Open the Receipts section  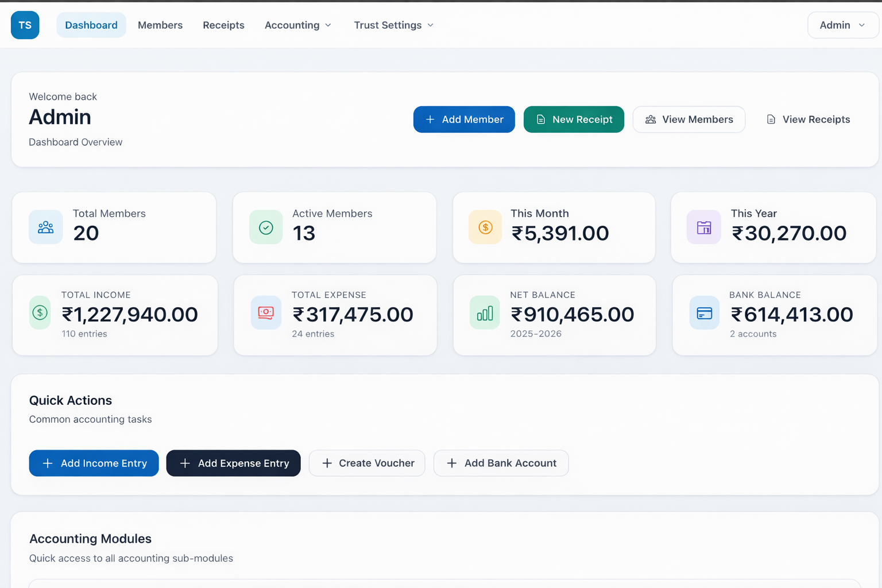point(223,25)
